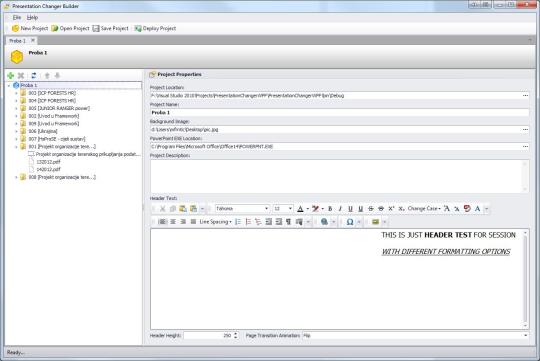
Task: Align header text to the right
Action: 183,222
